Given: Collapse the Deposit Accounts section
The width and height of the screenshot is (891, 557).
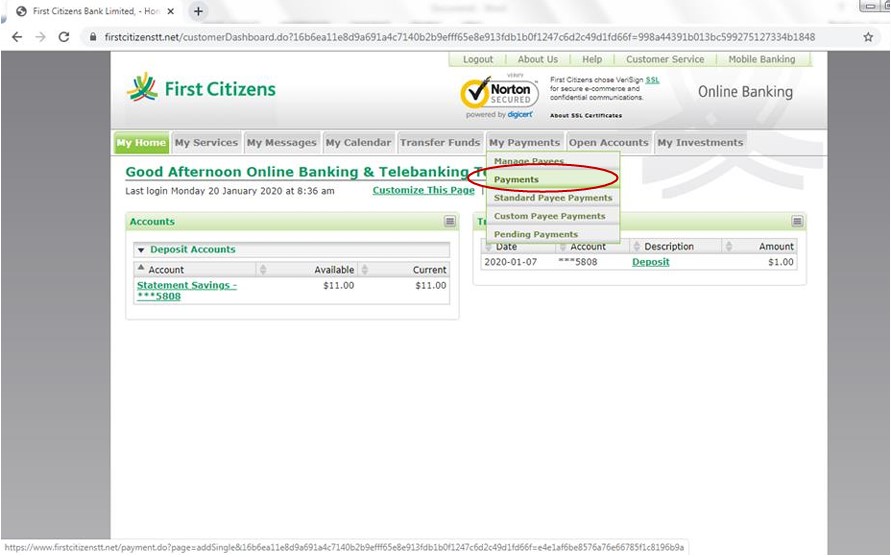Looking at the screenshot, I should pos(142,250).
